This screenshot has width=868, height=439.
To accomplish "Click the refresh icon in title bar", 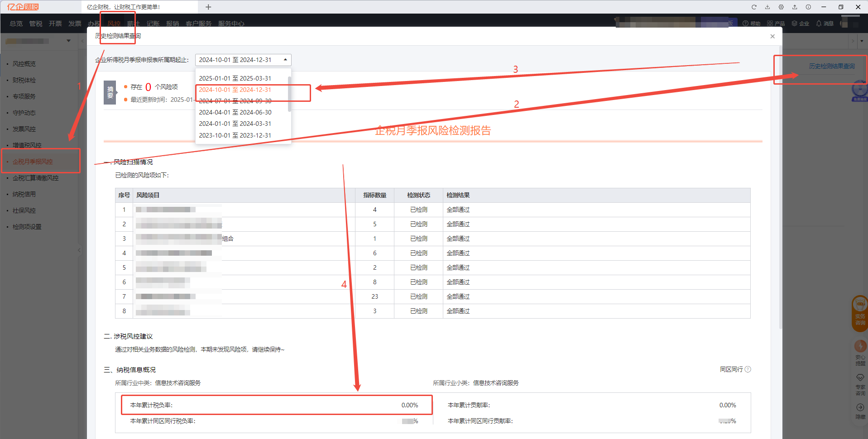I will coord(754,7).
